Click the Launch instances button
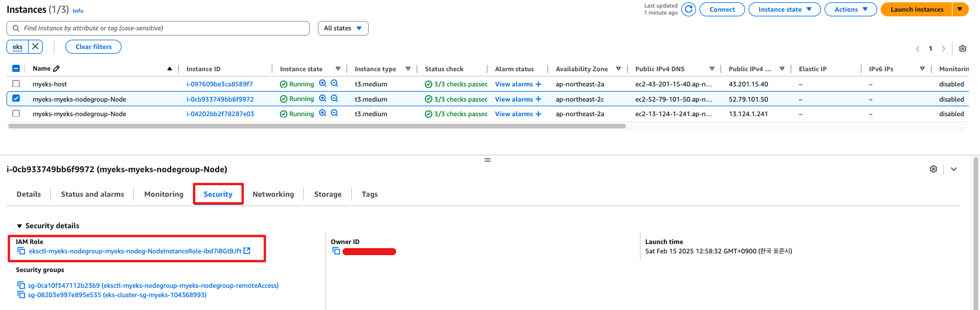 [916, 9]
